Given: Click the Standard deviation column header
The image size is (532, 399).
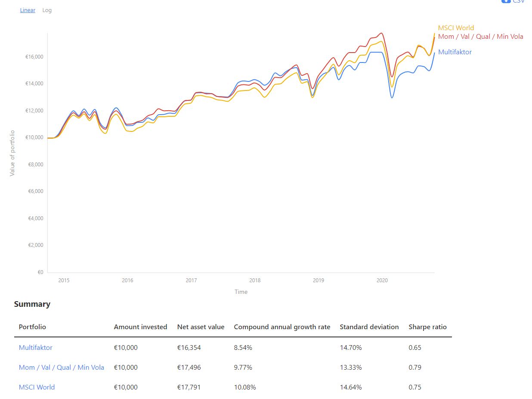Looking at the screenshot, I should (369, 327).
